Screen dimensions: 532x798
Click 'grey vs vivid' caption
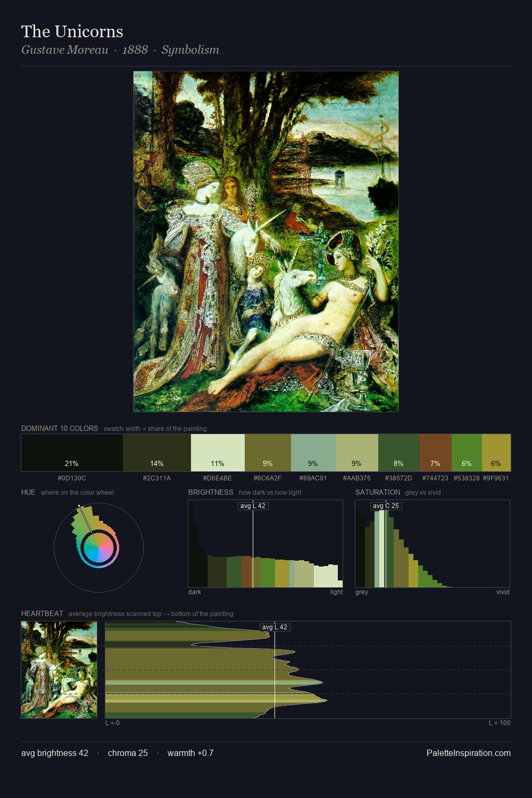point(423,492)
